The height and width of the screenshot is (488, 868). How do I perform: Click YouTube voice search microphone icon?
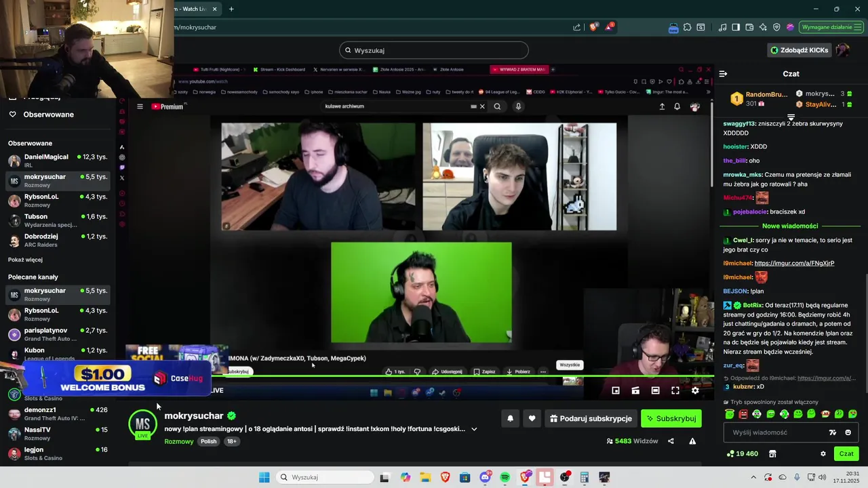tap(518, 106)
